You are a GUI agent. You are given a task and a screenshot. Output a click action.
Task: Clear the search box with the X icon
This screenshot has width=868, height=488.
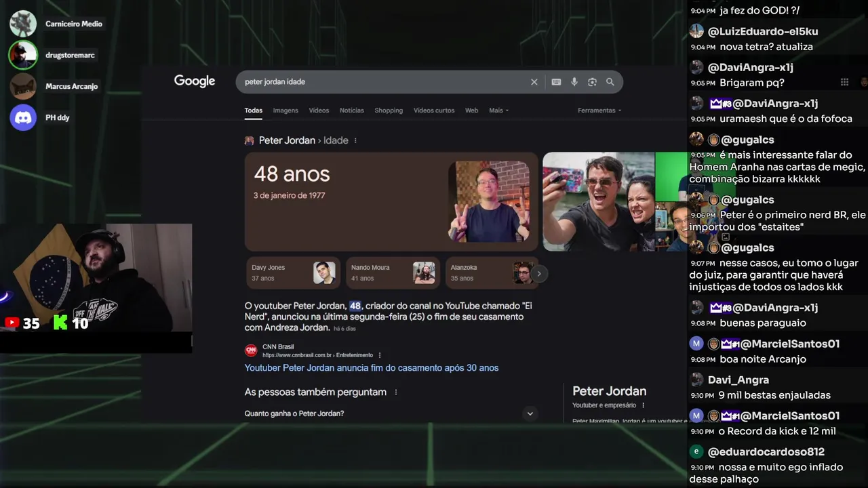(534, 82)
